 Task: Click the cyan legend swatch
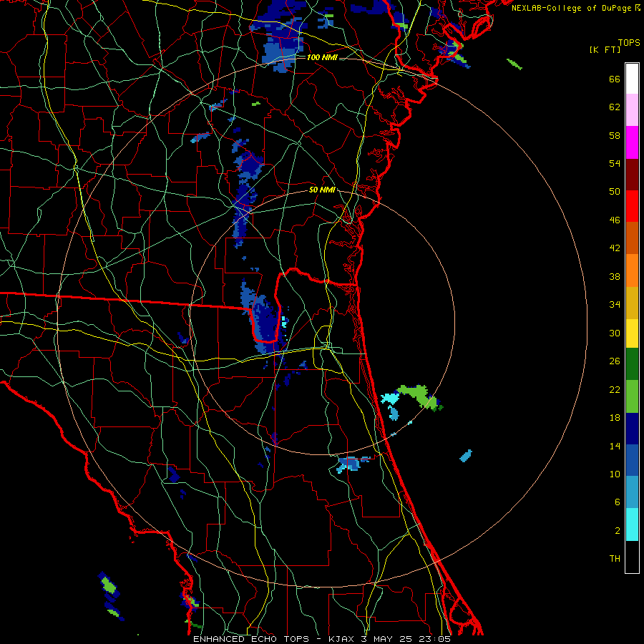click(x=632, y=525)
